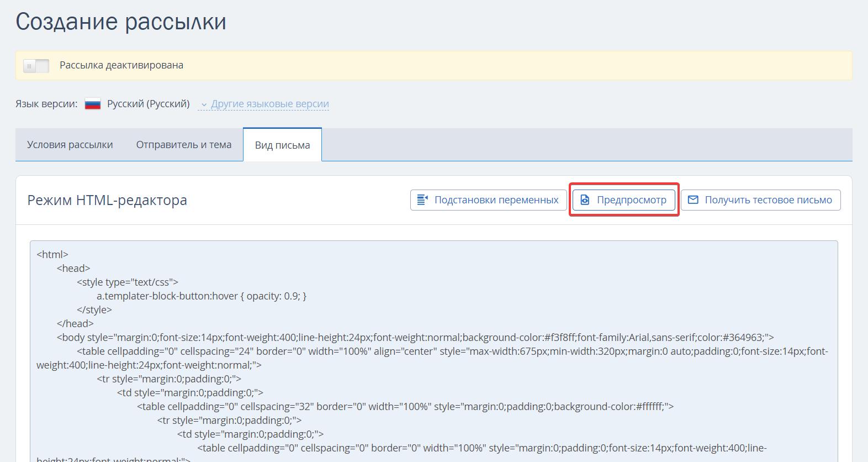
Task: Click the '<html>' line in the editor
Action: pyautogui.click(x=52, y=254)
